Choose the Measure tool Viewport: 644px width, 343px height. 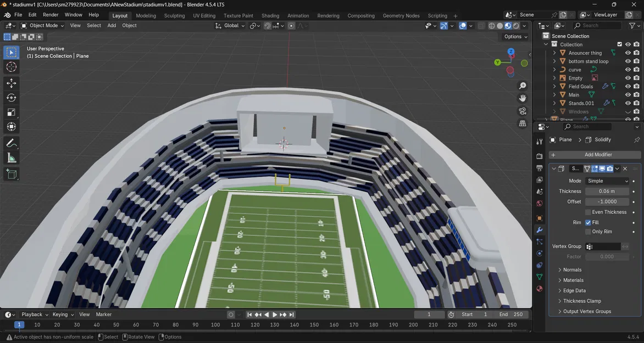tap(12, 158)
